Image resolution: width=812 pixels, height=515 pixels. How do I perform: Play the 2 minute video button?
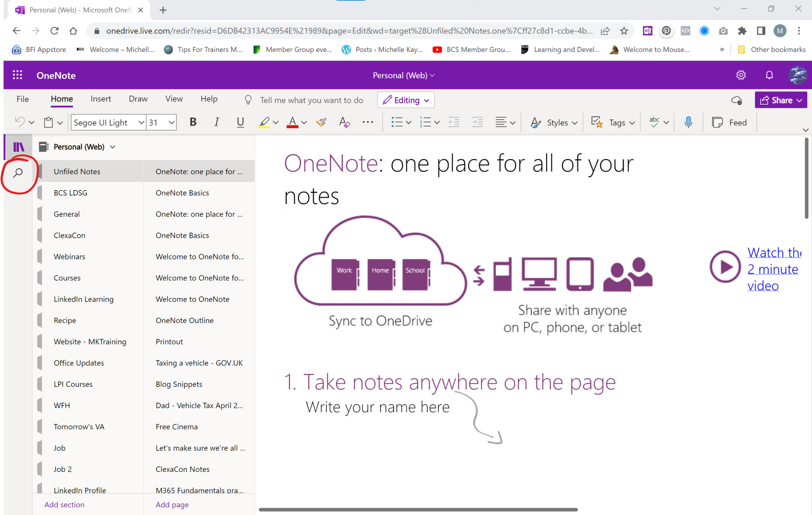726,267
